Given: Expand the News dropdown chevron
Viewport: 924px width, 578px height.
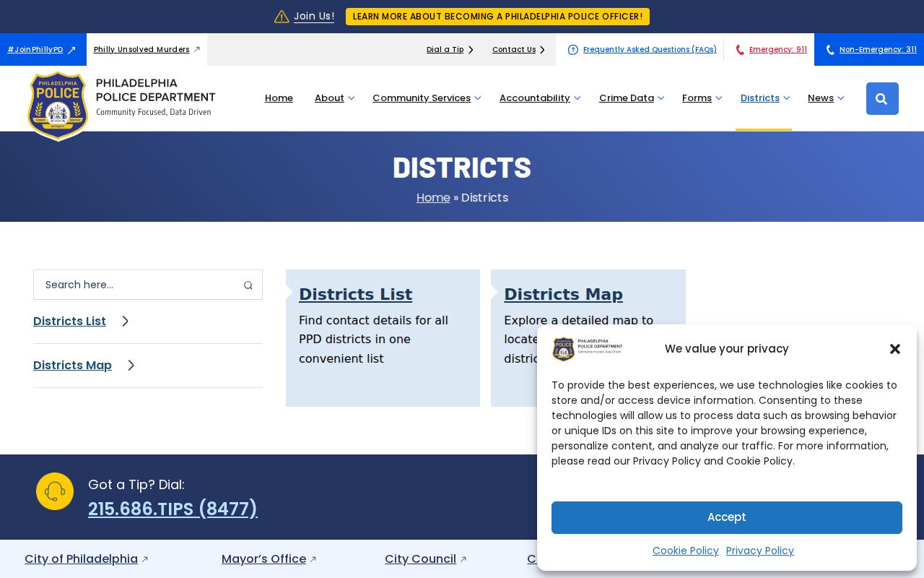Looking at the screenshot, I should pos(841,98).
